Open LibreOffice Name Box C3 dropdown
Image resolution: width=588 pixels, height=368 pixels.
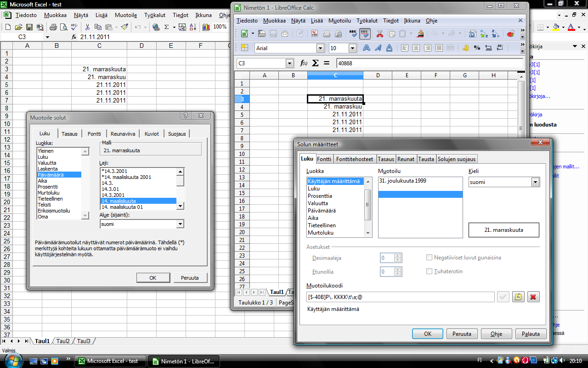pos(289,63)
